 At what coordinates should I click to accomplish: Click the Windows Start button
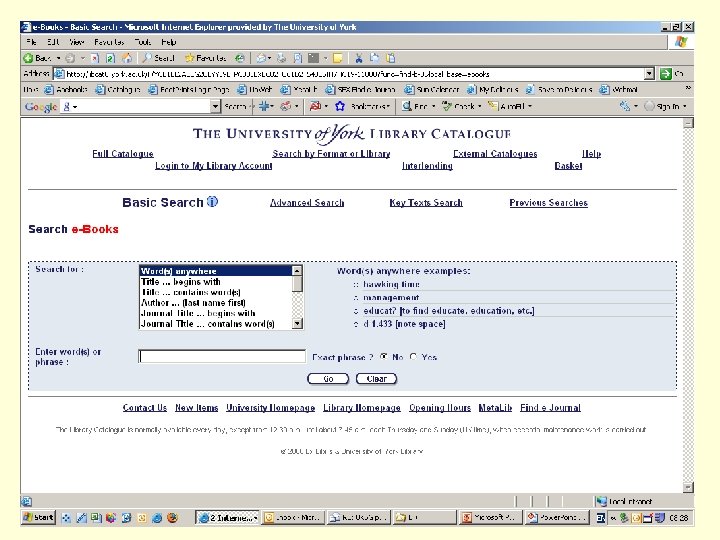pos(38,518)
